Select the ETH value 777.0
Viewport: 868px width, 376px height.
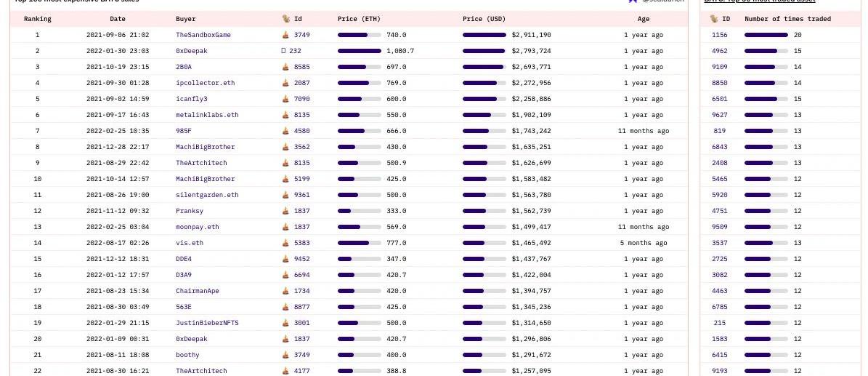coord(397,244)
